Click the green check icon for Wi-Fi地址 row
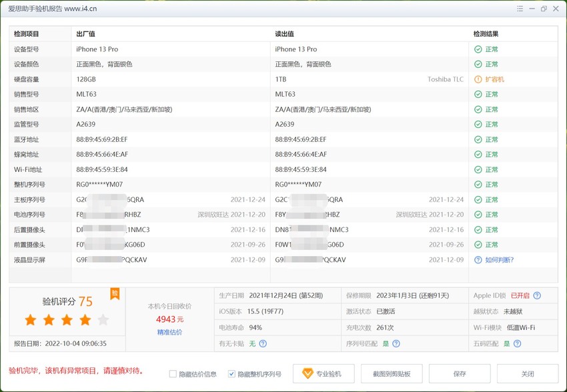Image resolution: width=567 pixels, height=392 pixels. (478, 169)
